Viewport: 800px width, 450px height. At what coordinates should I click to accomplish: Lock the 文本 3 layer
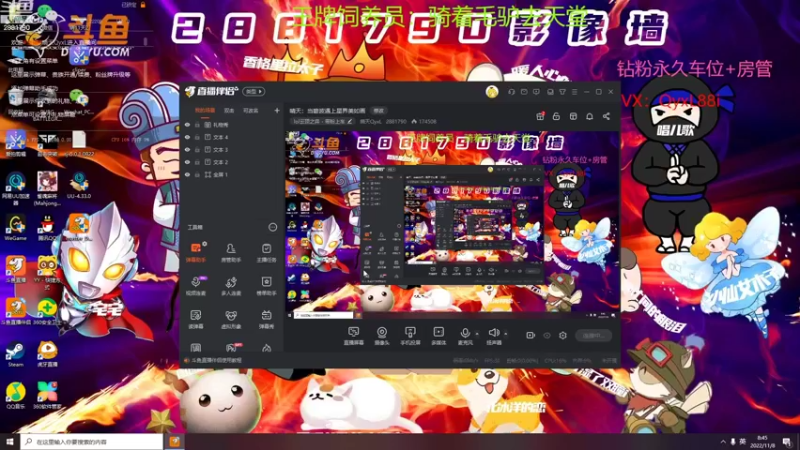coord(197,149)
